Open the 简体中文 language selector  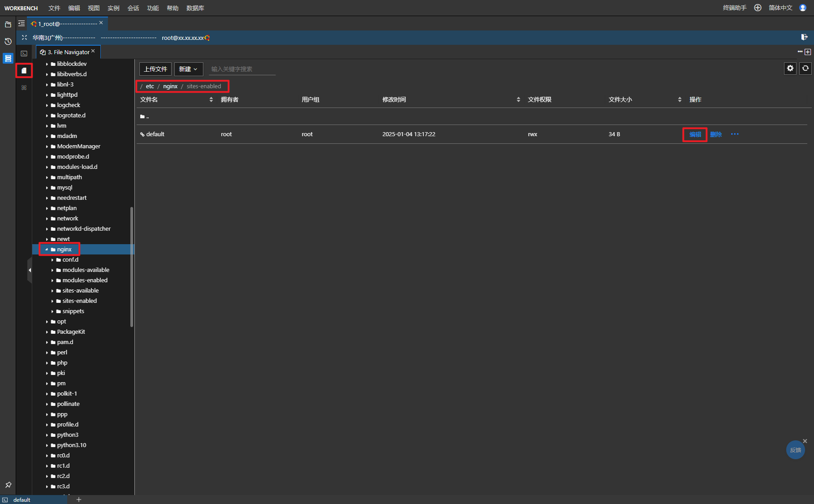[x=780, y=8]
